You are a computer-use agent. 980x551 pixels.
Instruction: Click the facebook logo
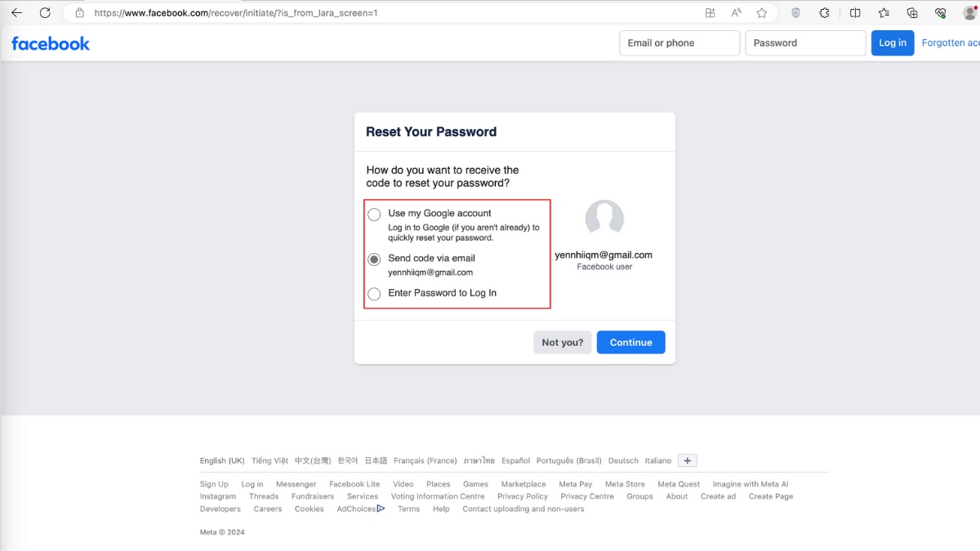[50, 43]
